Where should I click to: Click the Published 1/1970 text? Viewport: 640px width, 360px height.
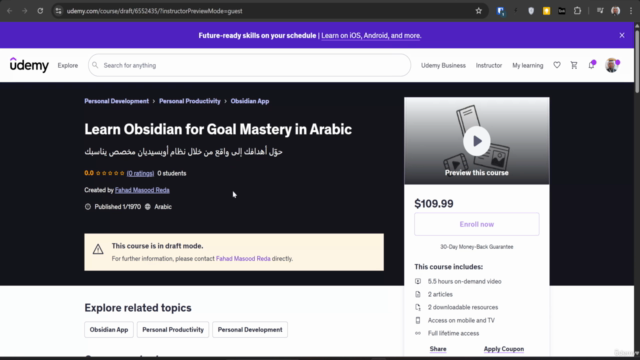tap(118, 207)
